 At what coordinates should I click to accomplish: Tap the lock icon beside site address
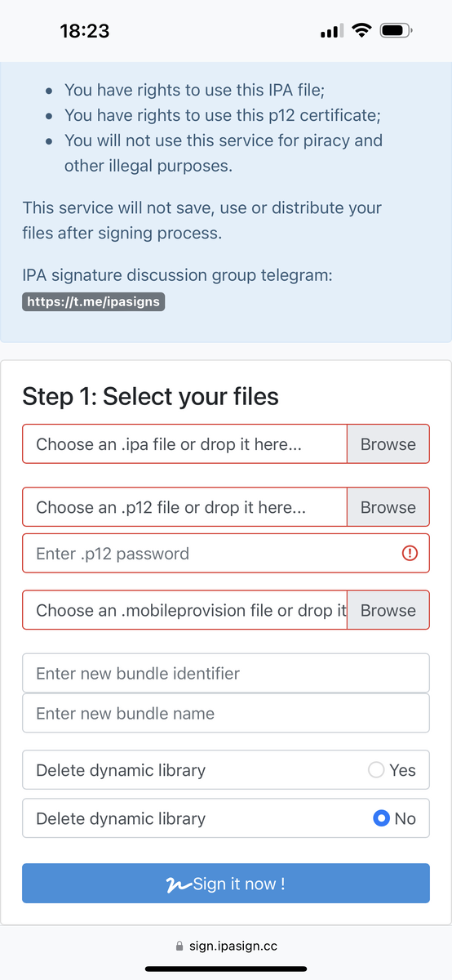click(179, 947)
